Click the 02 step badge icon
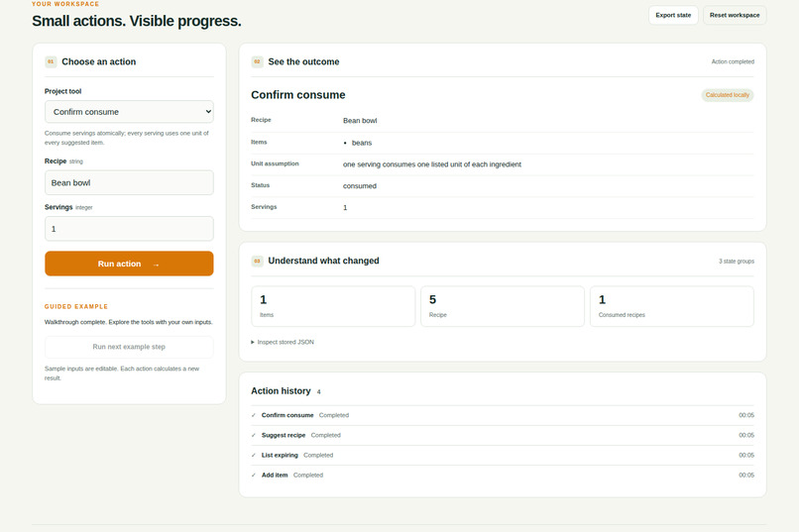The height and width of the screenshot is (532, 799). tap(257, 61)
